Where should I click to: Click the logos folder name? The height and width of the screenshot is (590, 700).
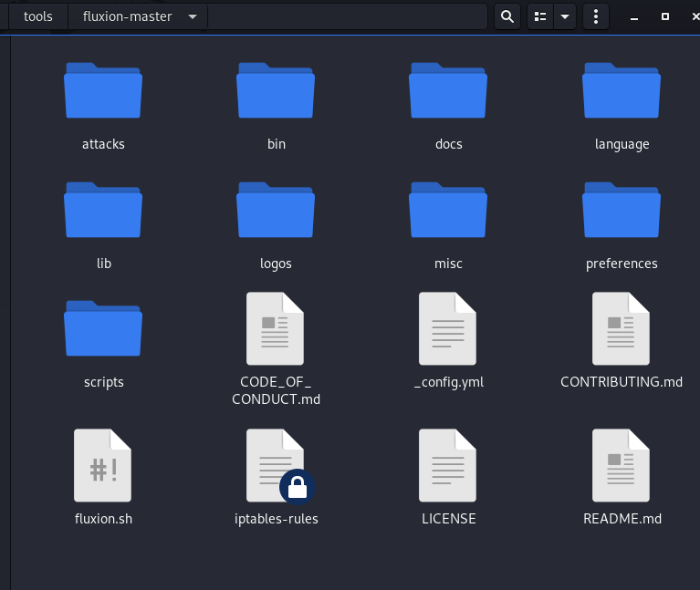(x=276, y=264)
